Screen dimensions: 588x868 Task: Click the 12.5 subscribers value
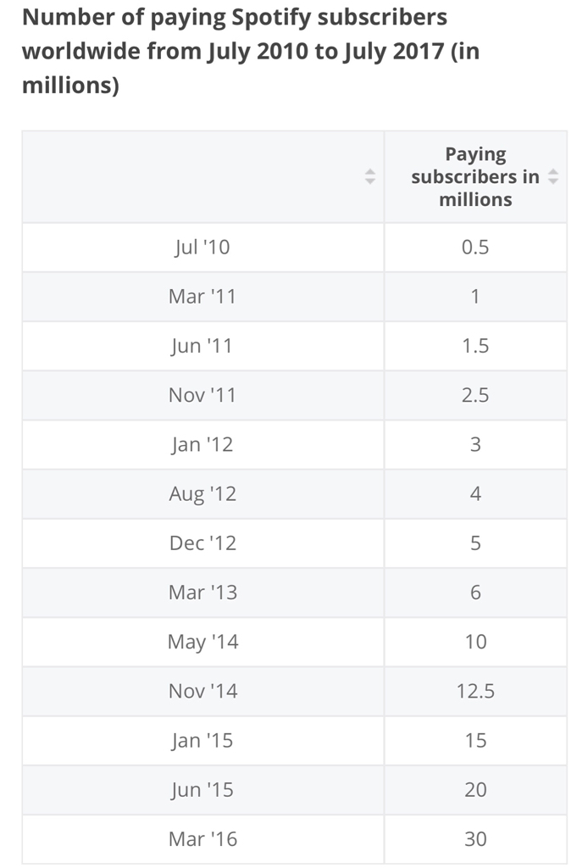(x=475, y=691)
